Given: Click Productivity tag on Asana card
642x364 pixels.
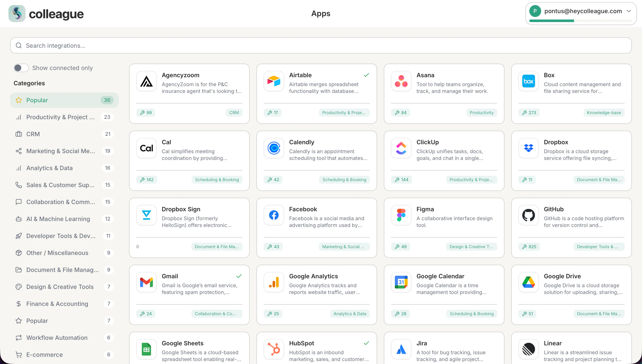Looking at the screenshot, I should 482,112.
